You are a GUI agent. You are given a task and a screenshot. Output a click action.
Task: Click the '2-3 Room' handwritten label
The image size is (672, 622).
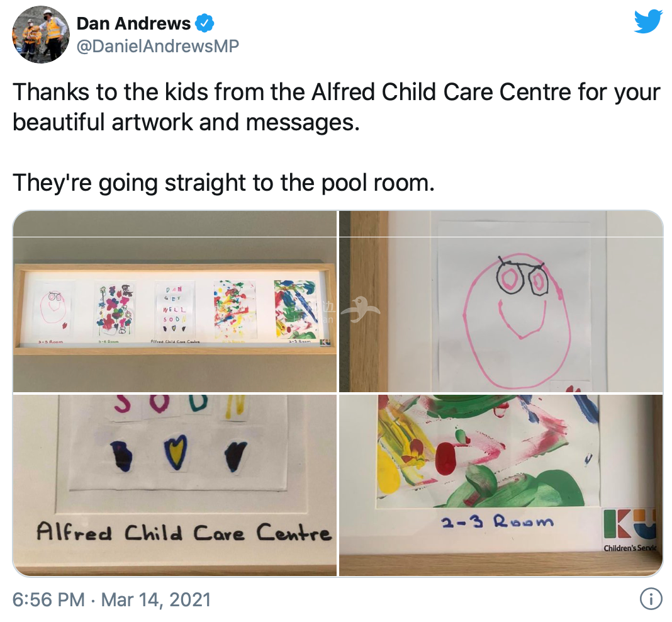(x=497, y=521)
